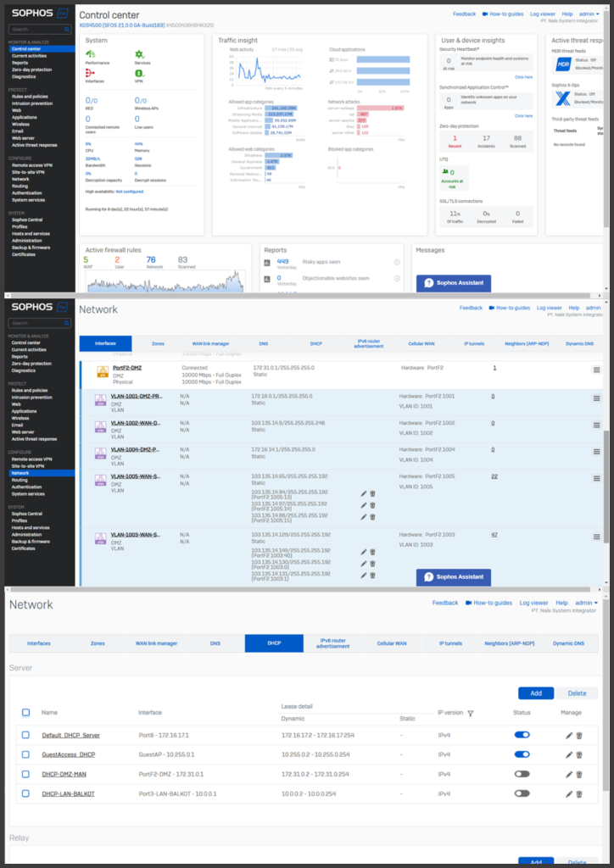Open Log viewer link on Control center page
614x868 pixels.
542,14
